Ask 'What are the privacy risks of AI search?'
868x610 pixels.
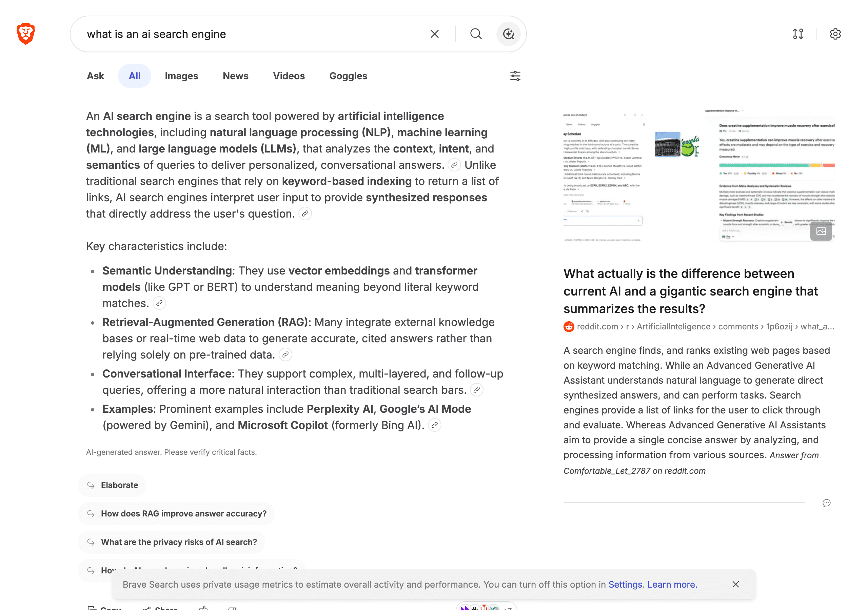172,542
